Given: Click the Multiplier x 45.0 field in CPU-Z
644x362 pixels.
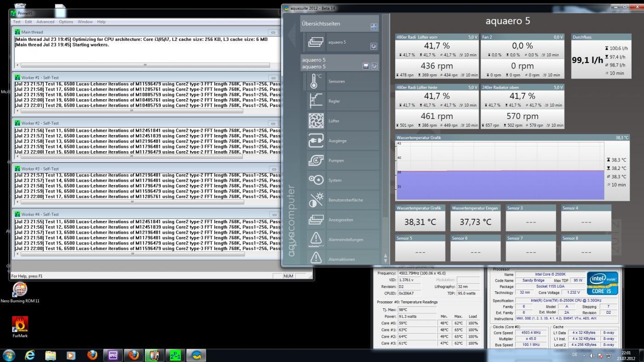Looking at the screenshot, I should [x=530, y=339].
